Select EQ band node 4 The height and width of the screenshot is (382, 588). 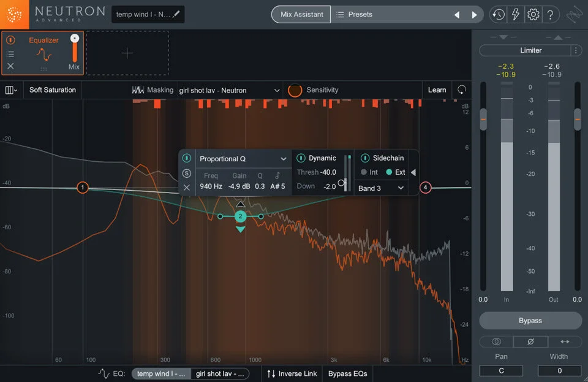(425, 187)
